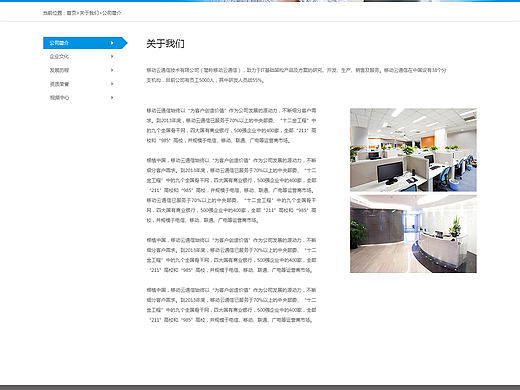Click the arrow beside 发展历程
The width and height of the screenshot is (520, 390).
point(112,70)
